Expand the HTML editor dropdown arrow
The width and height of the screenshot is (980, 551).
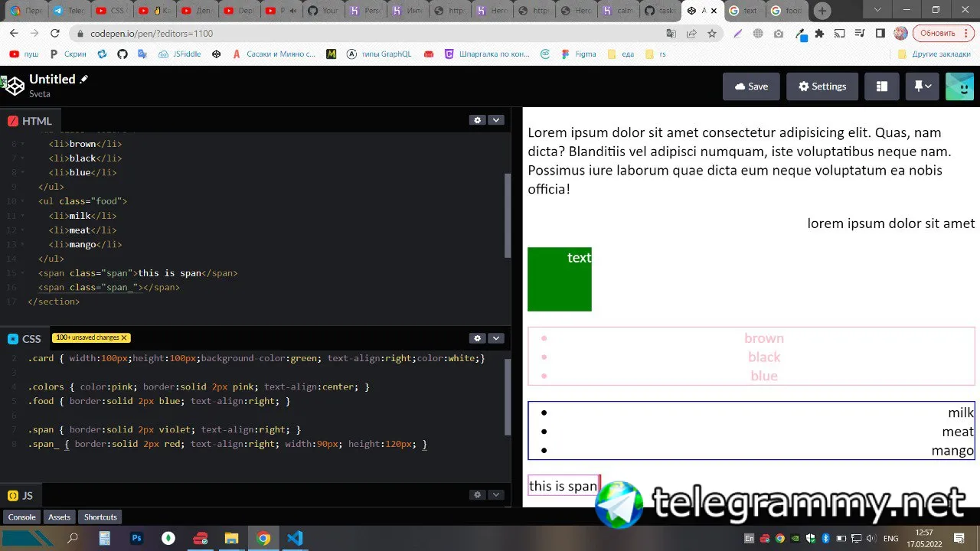(x=496, y=120)
